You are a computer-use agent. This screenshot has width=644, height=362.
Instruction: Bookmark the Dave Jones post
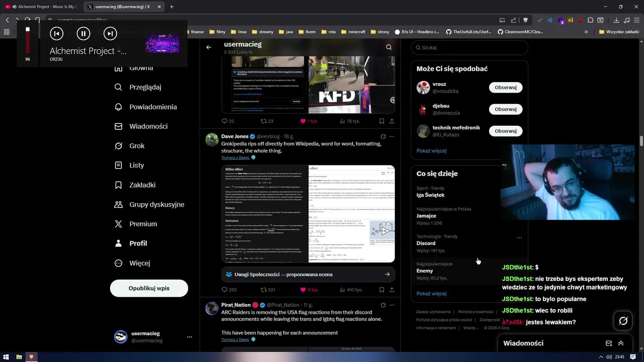click(x=381, y=290)
